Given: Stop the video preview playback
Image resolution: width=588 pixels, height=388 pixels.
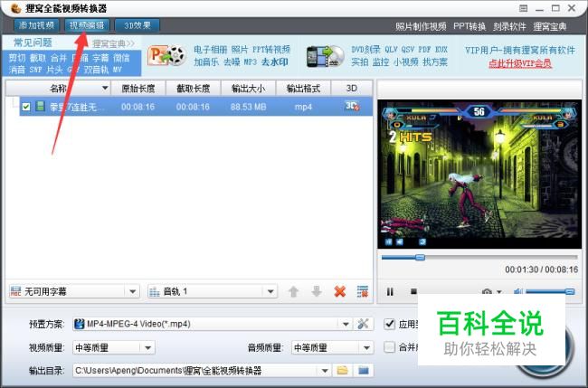Looking at the screenshot, I should coord(413,291).
